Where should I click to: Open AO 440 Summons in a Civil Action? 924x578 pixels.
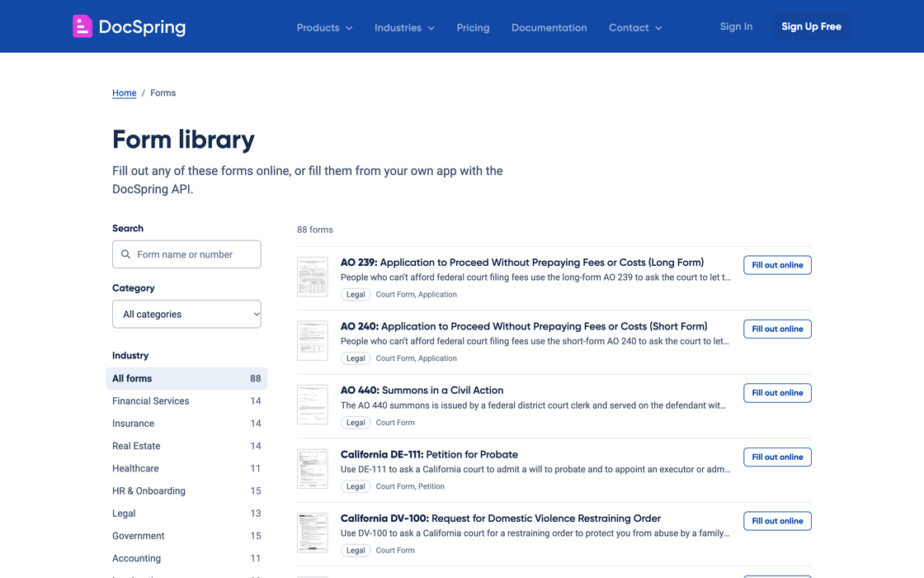coord(422,391)
